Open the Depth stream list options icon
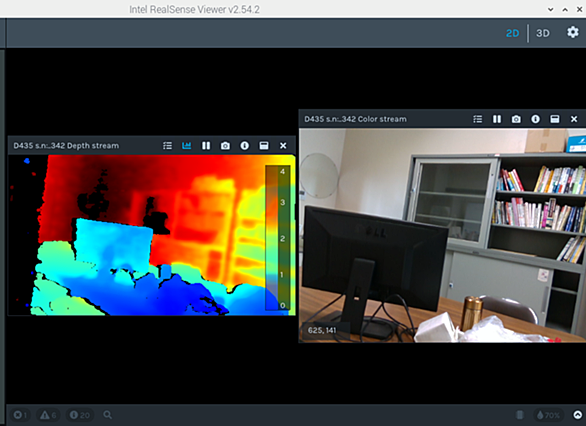Image resolution: width=586 pixels, height=426 pixels. pos(167,145)
